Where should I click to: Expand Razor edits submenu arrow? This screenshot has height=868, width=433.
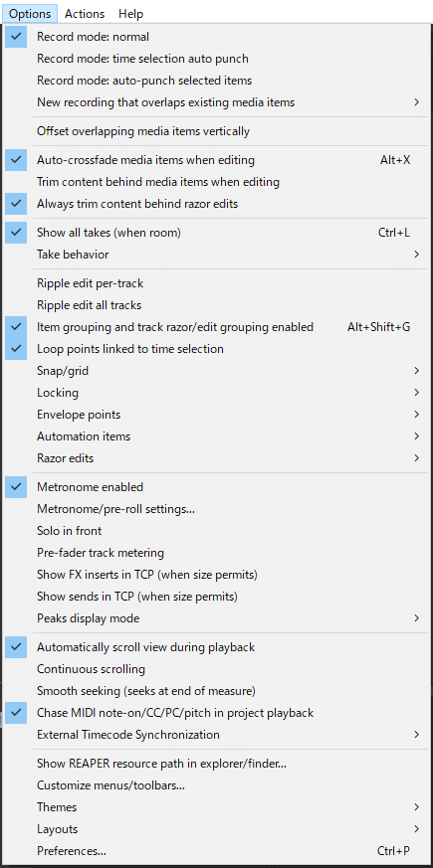click(417, 458)
